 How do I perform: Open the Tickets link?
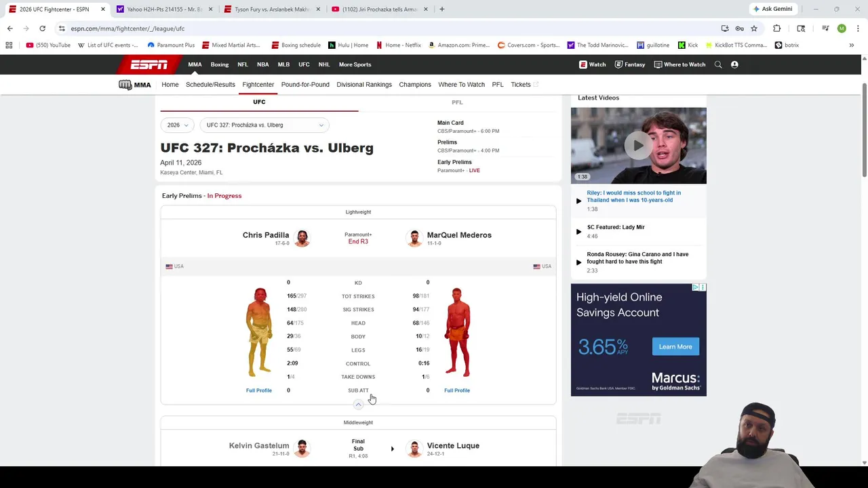[524, 85]
